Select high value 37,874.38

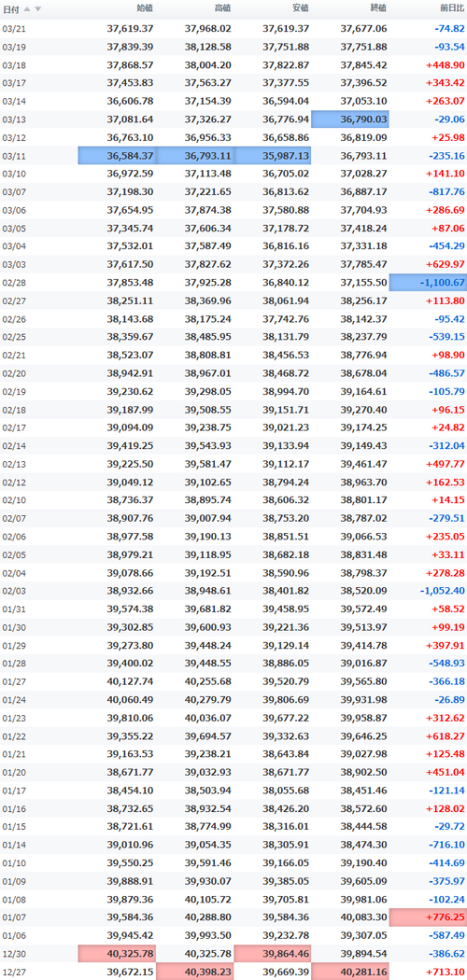click(x=208, y=210)
